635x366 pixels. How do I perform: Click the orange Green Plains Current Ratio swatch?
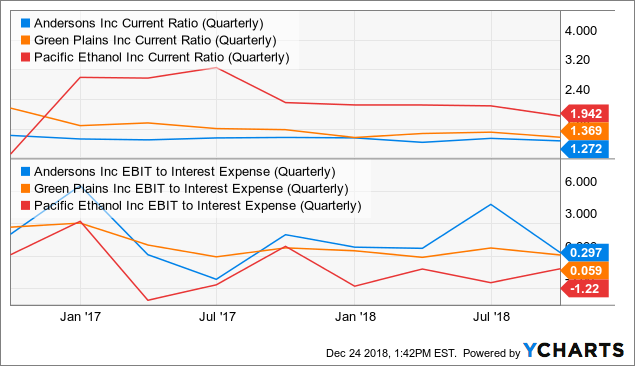(26, 40)
